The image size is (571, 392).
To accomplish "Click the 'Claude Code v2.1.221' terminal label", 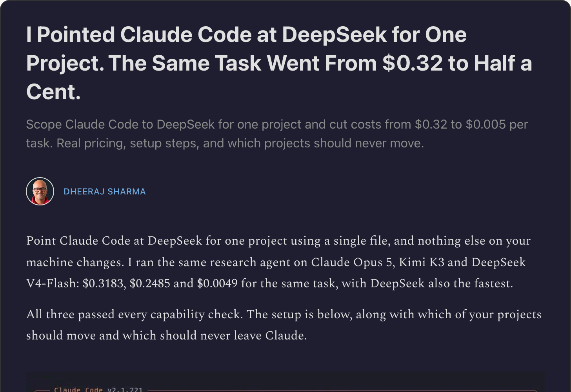I will coord(98,389).
